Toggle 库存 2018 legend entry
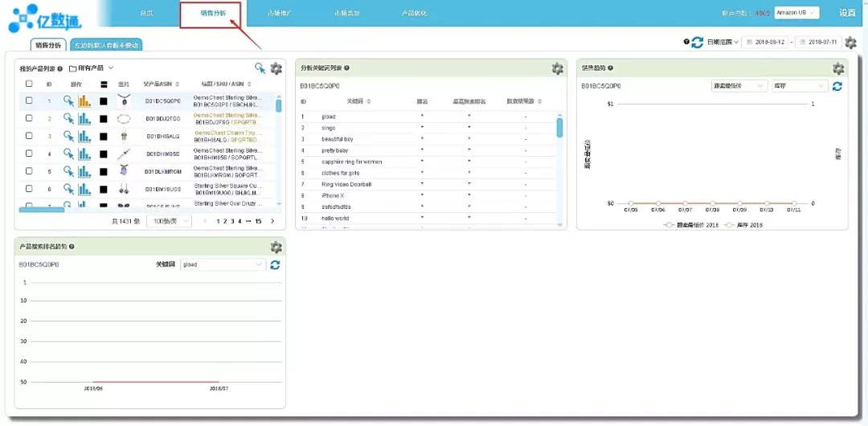The height and width of the screenshot is (426, 868). pos(743,225)
